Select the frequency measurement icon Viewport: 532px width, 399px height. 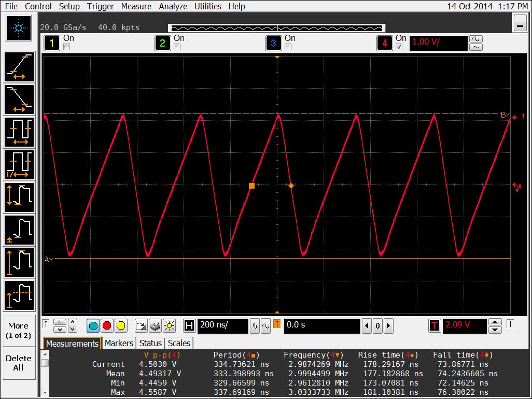click(x=19, y=165)
